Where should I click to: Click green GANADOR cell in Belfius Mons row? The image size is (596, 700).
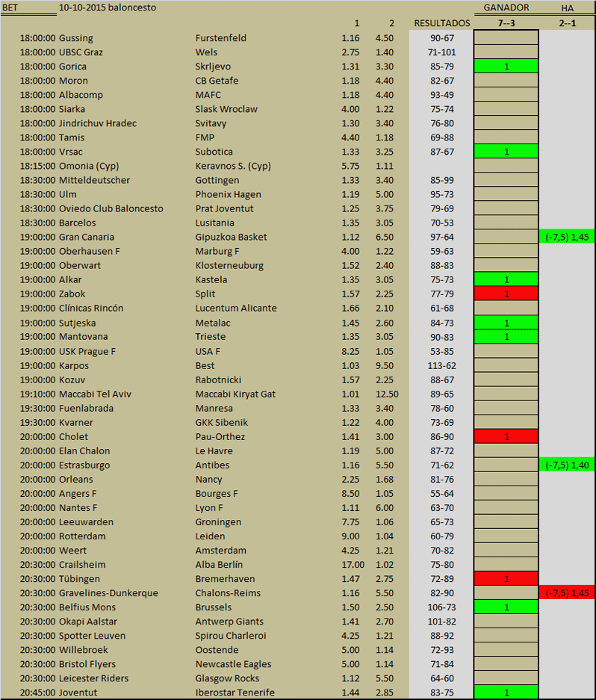click(506, 607)
